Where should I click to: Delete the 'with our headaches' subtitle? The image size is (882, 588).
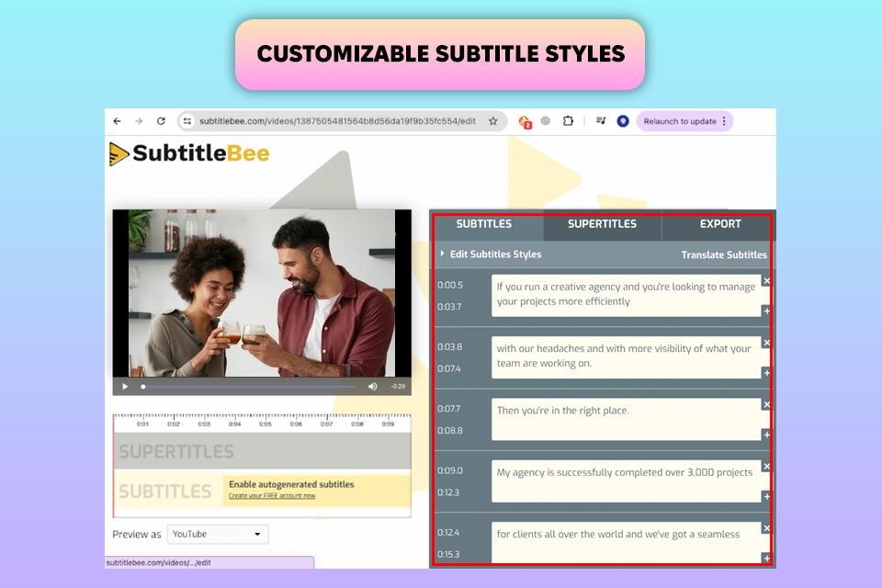click(x=766, y=342)
